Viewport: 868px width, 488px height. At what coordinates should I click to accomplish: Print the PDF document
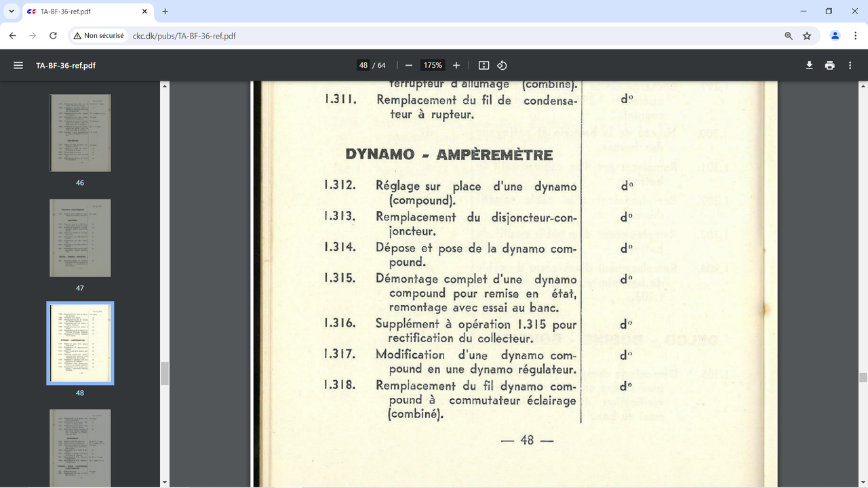829,65
